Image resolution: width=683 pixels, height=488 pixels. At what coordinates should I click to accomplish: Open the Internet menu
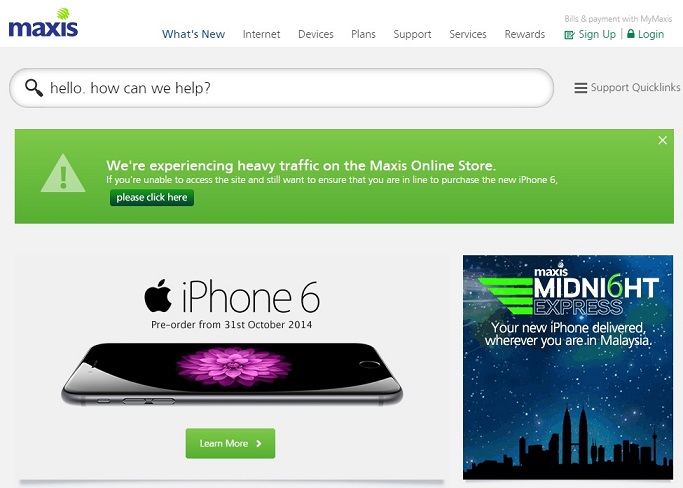(x=261, y=34)
